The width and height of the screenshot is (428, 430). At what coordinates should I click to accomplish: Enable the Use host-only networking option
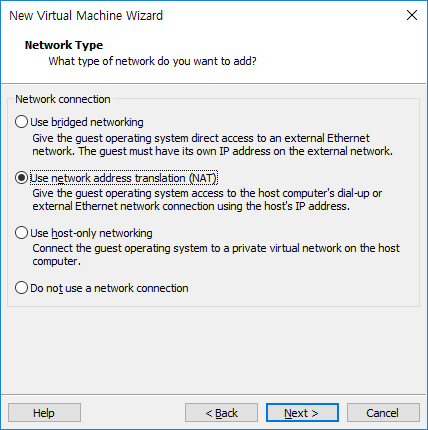pyautogui.click(x=21, y=233)
